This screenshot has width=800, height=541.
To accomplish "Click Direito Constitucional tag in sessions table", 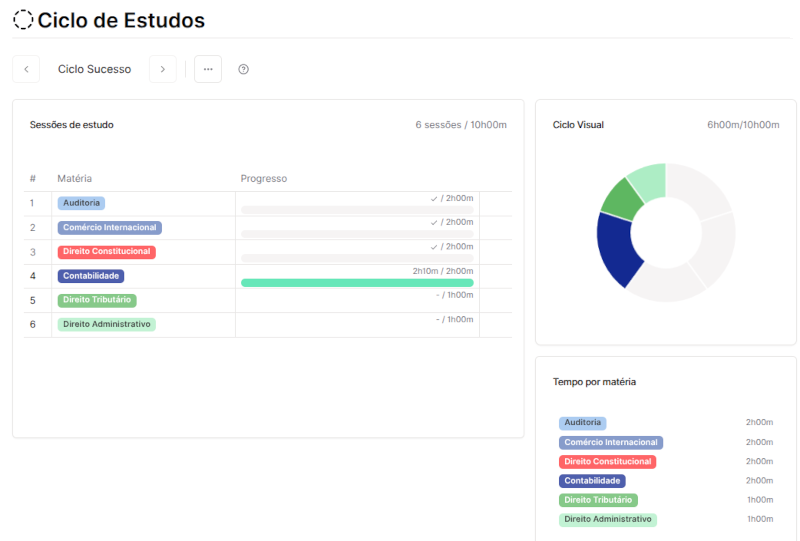I will [x=106, y=252].
